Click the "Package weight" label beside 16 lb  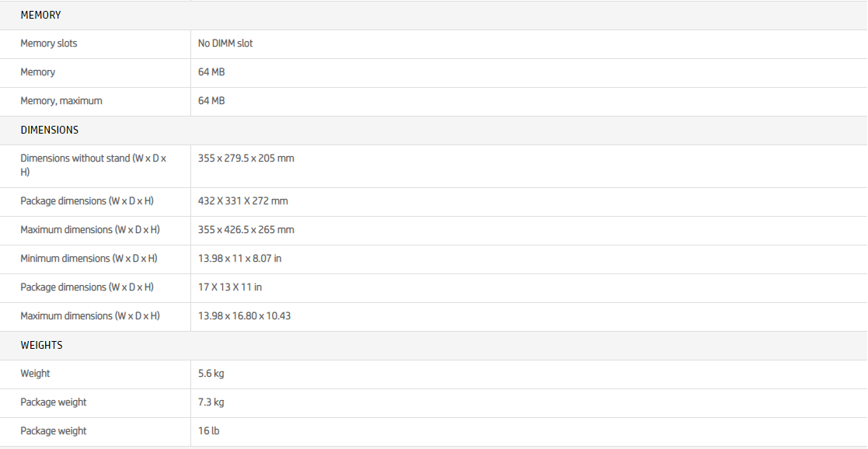tap(53, 431)
